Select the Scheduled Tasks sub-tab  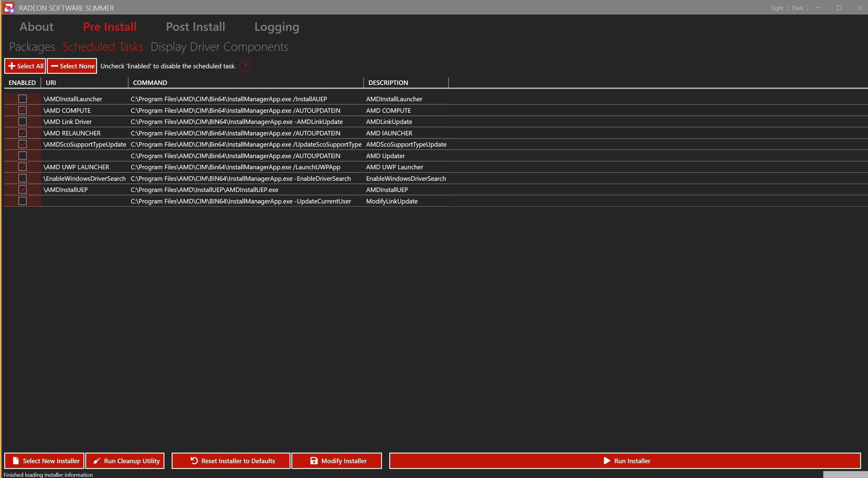pyautogui.click(x=103, y=47)
